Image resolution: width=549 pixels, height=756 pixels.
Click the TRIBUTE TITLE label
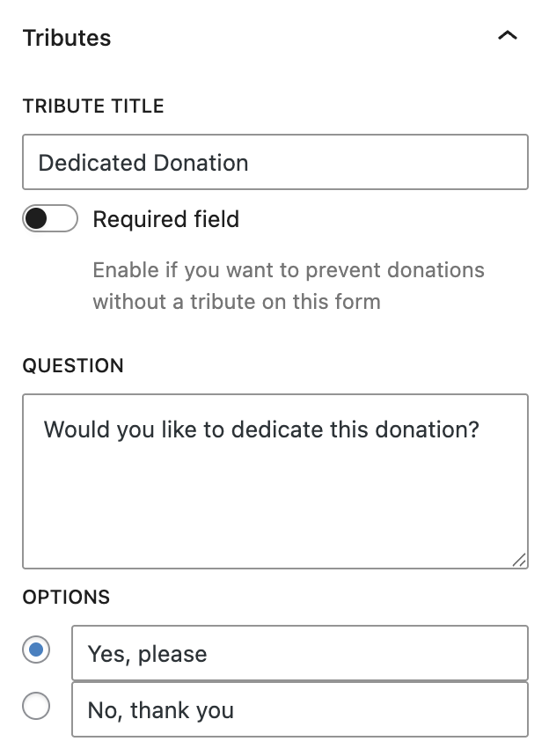(x=93, y=106)
